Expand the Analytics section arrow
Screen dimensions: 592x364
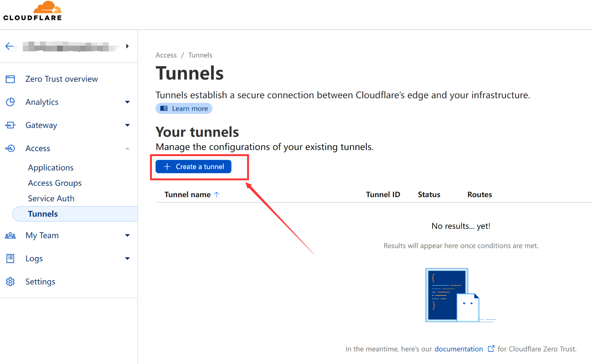[x=128, y=102]
